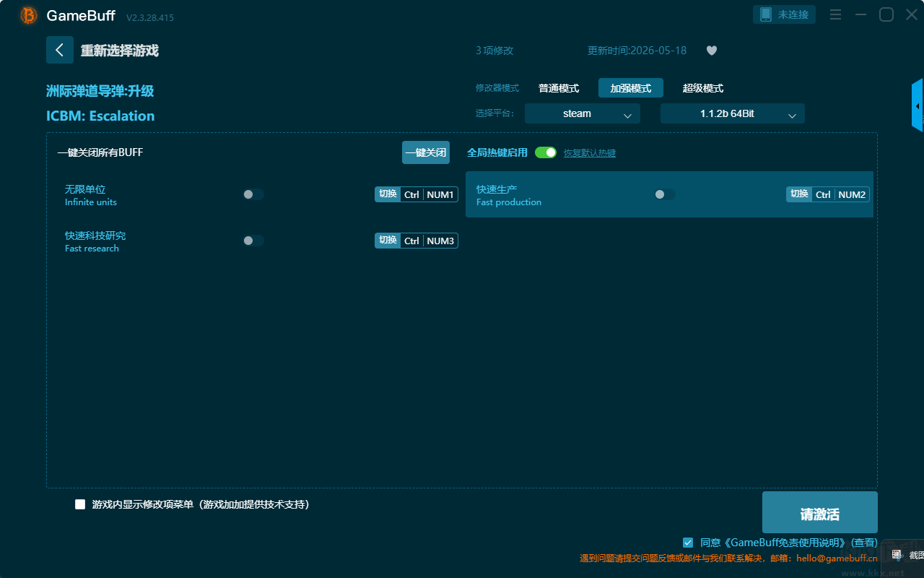
Task: Click the 快速科技研究 label
Action: [x=95, y=236]
